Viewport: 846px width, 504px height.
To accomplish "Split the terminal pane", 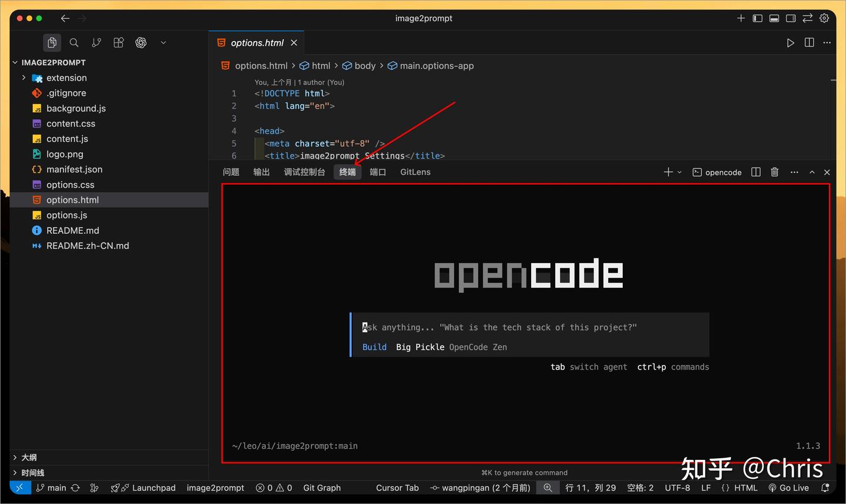I will (756, 172).
